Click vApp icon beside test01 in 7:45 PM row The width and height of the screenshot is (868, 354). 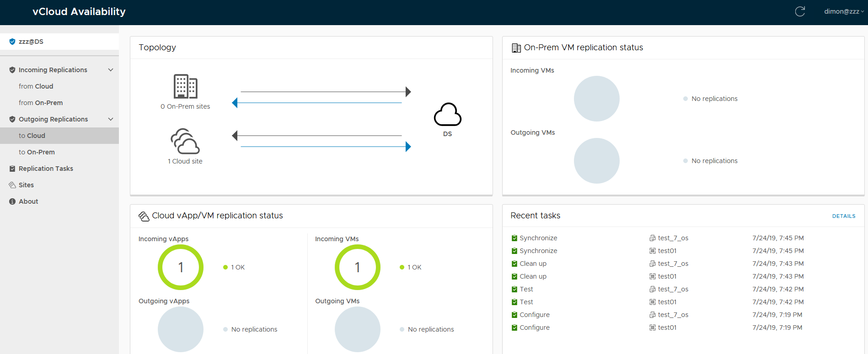(653, 251)
